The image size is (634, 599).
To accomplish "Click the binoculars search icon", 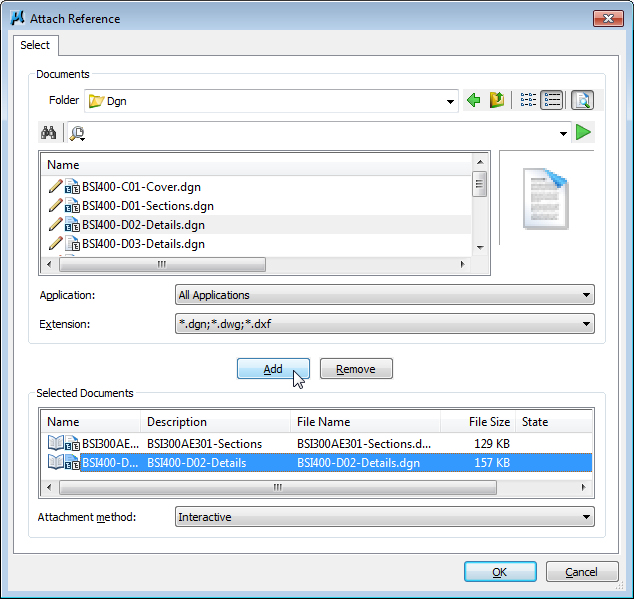I will (x=48, y=133).
